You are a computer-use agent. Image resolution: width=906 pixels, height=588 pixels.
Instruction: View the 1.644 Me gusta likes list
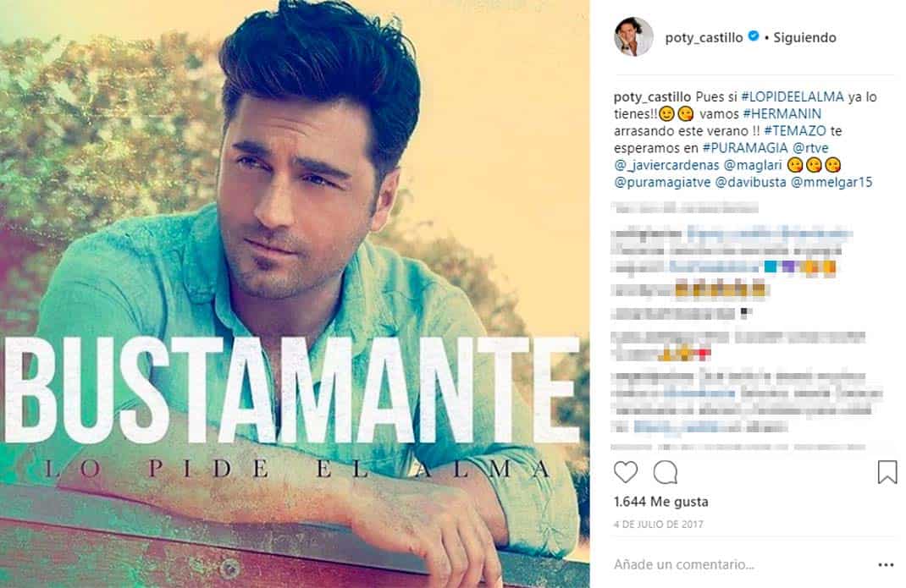click(x=660, y=502)
